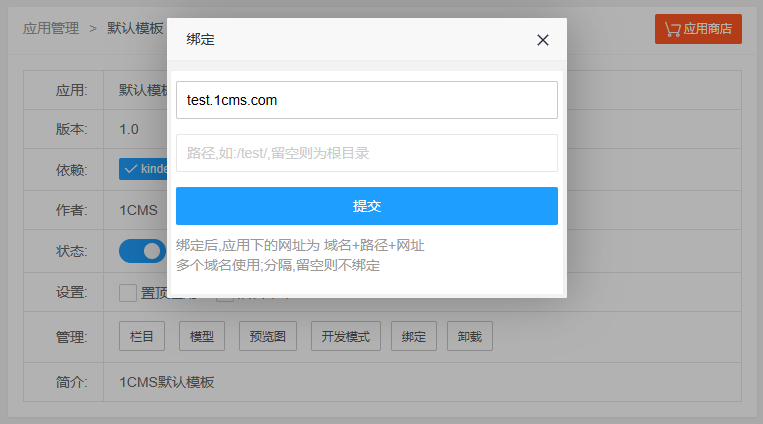This screenshot has height=424, width=763.
Task: Click the shopping cart icon for 应用商店
Action: (672, 29)
